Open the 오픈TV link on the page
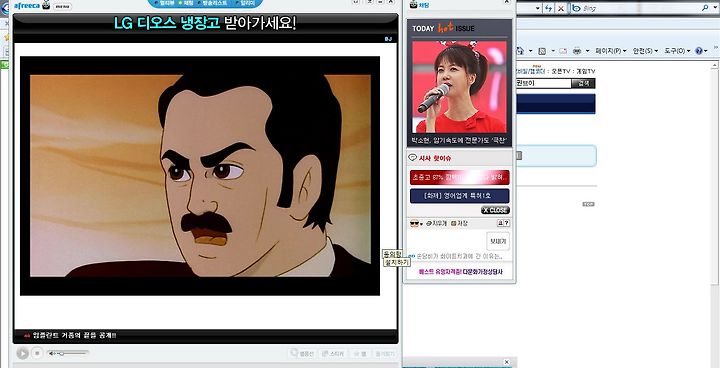This screenshot has width=720, height=368. tap(560, 71)
